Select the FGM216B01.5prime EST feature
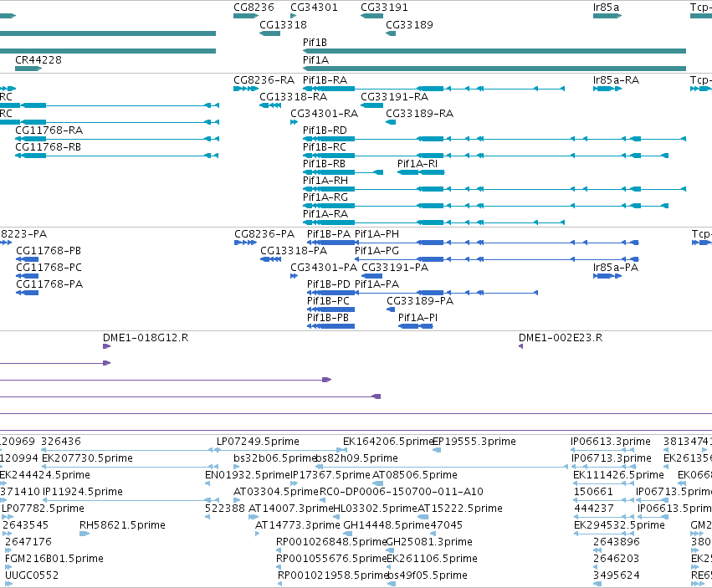The height and width of the screenshot is (588, 712). pyautogui.click(x=8, y=567)
